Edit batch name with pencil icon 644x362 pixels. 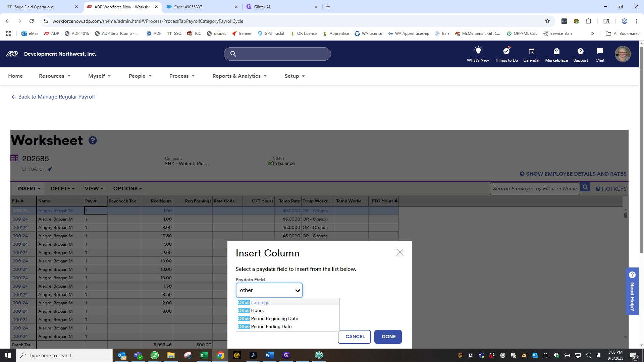tap(50, 169)
